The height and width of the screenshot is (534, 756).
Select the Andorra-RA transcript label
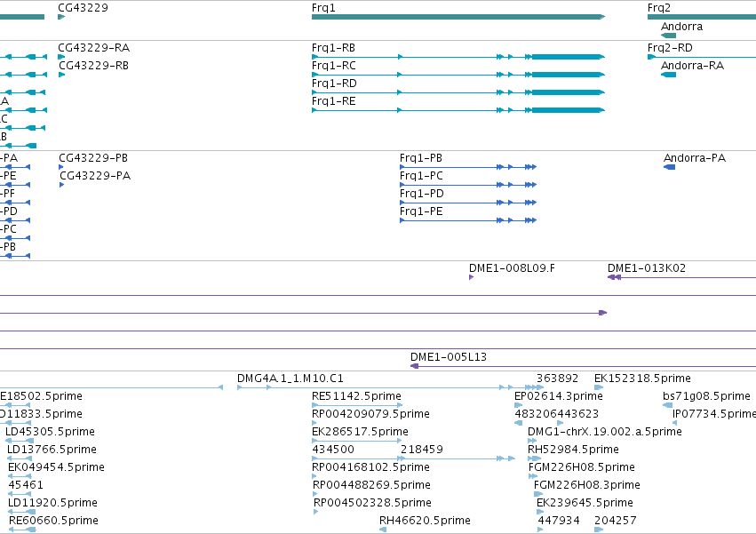pyautogui.click(x=692, y=66)
